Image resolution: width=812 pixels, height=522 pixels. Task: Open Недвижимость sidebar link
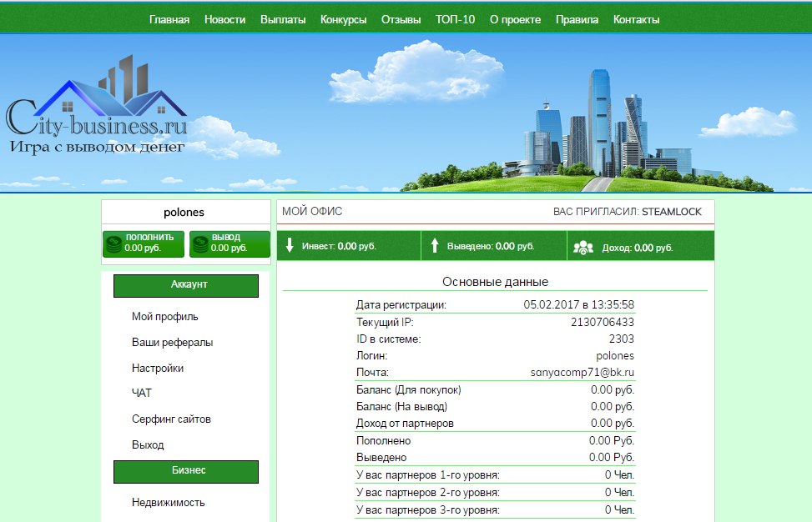coord(169,502)
